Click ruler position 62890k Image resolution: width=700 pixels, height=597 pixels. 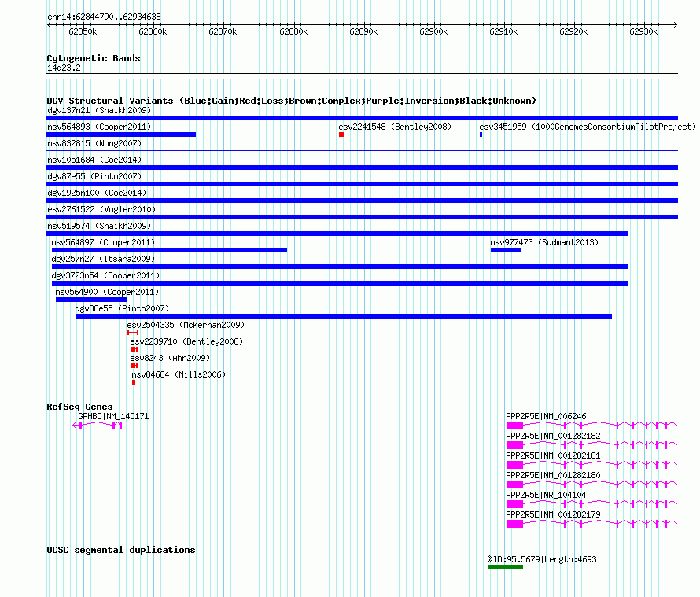pyautogui.click(x=363, y=31)
